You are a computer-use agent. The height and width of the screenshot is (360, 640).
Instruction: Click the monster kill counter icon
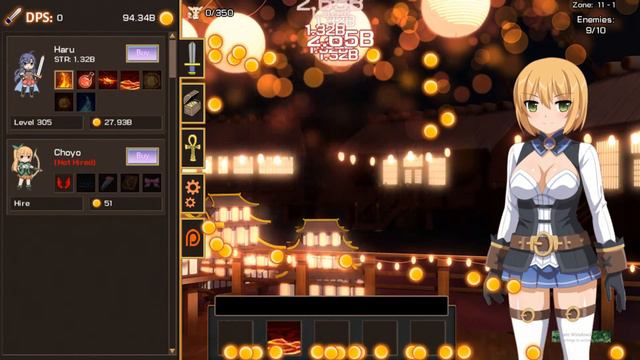pos(195,13)
